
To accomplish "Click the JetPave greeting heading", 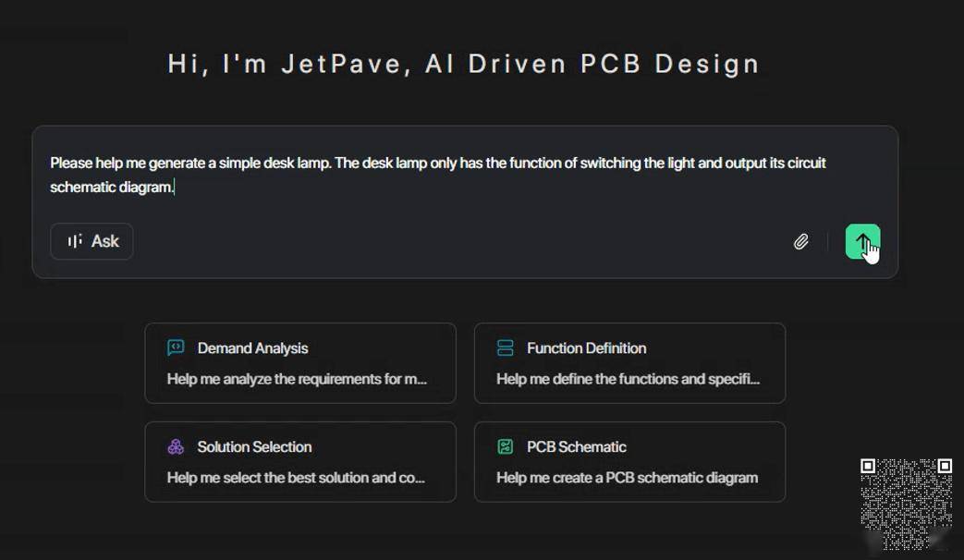I will click(464, 64).
